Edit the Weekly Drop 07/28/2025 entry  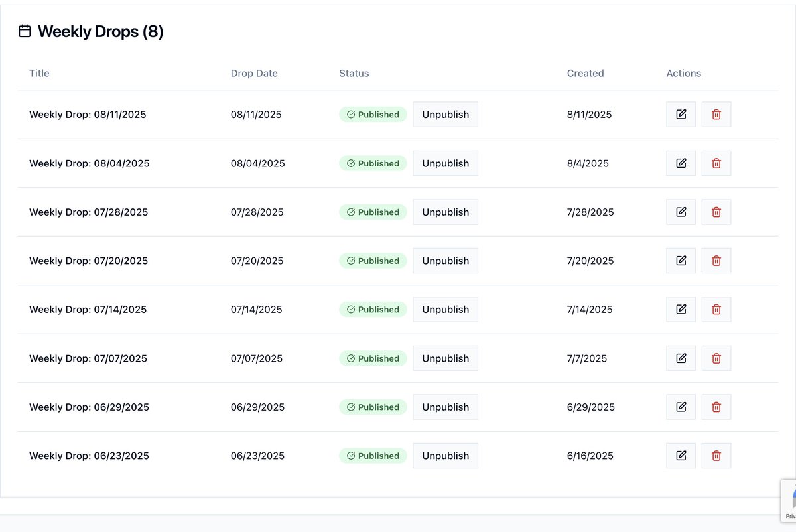[681, 212]
